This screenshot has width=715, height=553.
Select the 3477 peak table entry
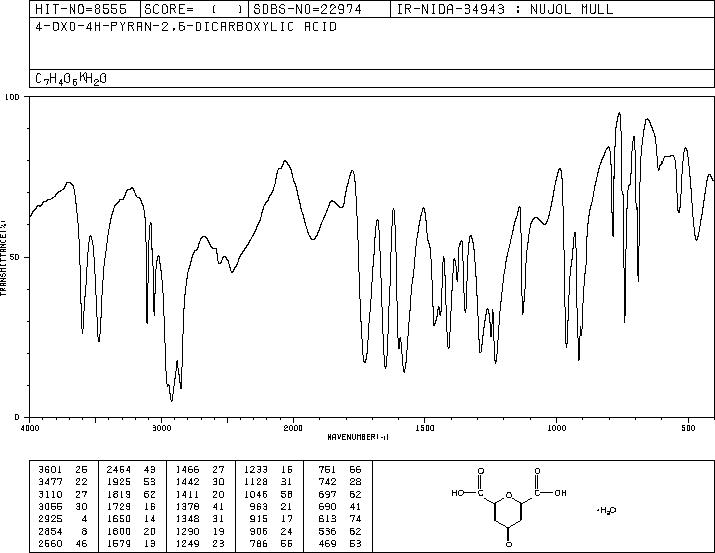click(62, 482)
